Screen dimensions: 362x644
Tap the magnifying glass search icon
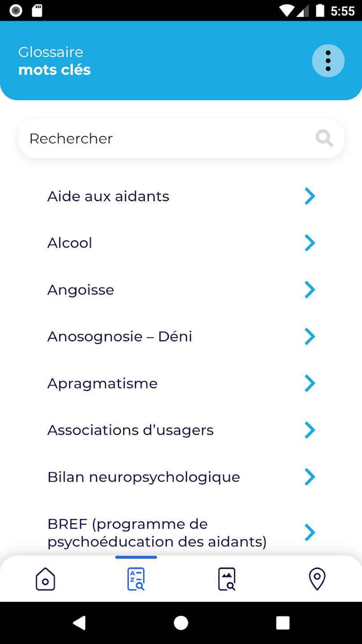point(324,138)
